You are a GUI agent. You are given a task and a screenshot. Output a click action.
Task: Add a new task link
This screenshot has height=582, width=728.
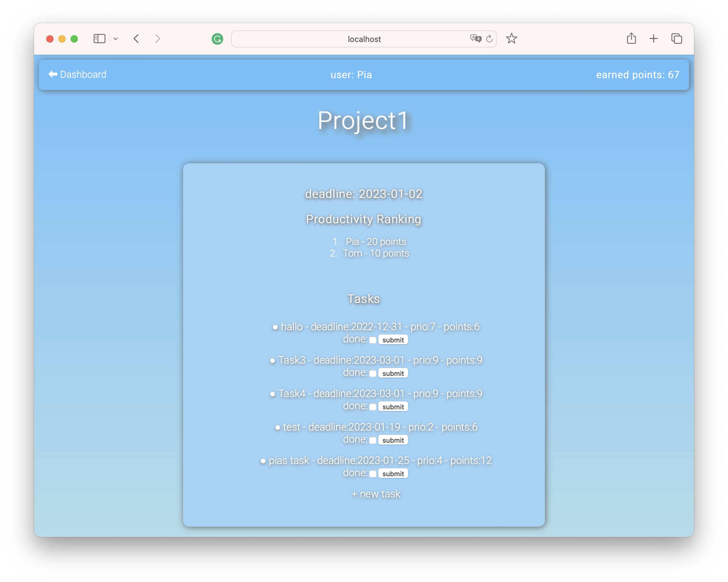376,494
